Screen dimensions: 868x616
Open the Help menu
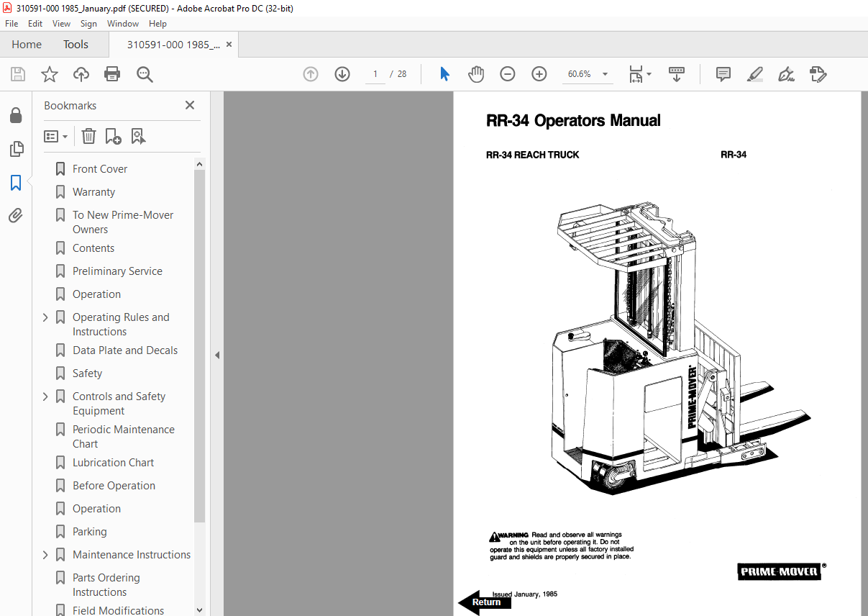[157, 24]
